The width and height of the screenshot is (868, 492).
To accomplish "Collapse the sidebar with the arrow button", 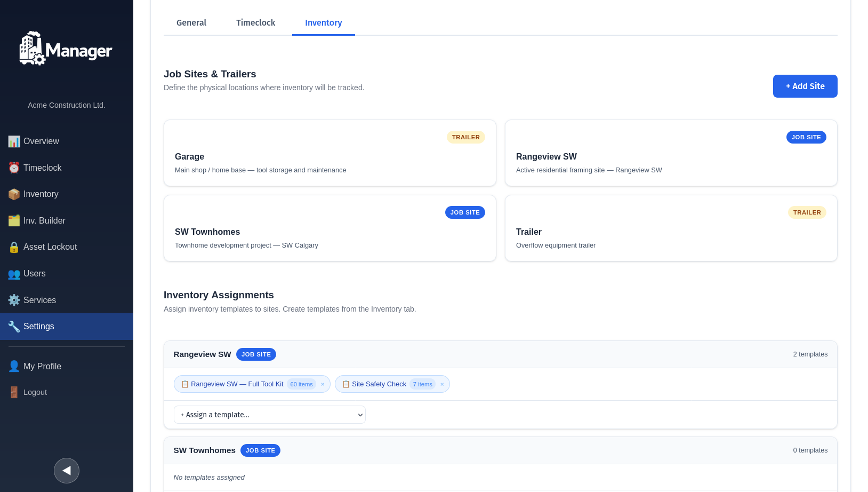I will click(x=66, y=470).
